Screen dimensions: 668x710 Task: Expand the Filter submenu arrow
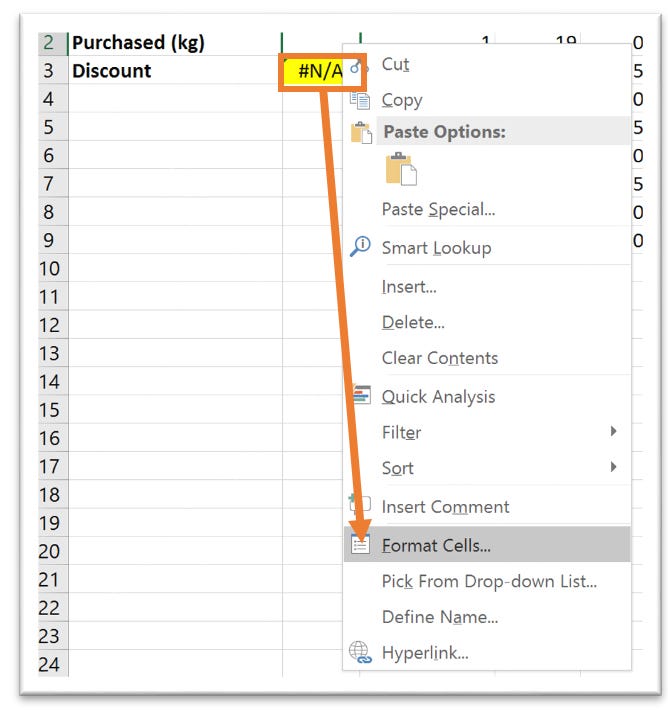coord(613,432)
